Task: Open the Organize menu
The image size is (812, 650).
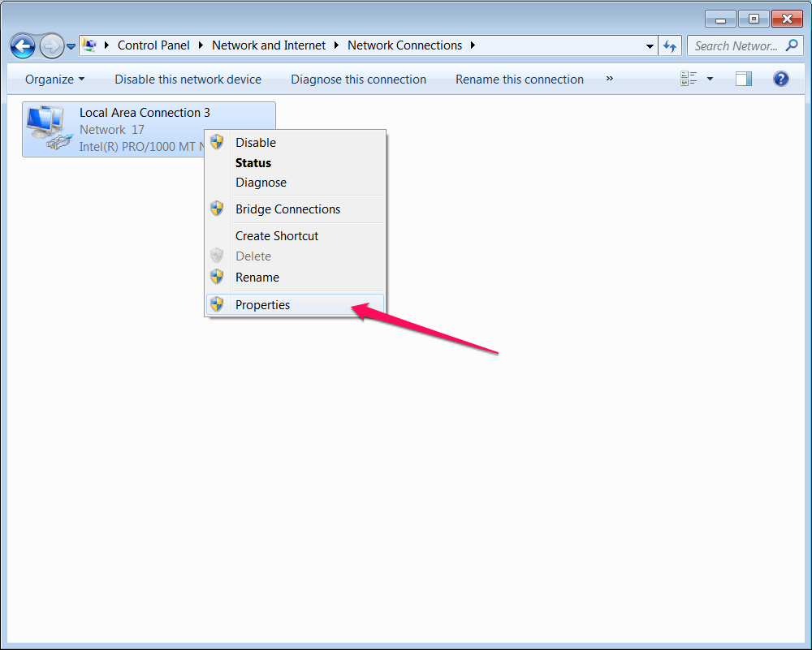Action: tap(54, 80)
